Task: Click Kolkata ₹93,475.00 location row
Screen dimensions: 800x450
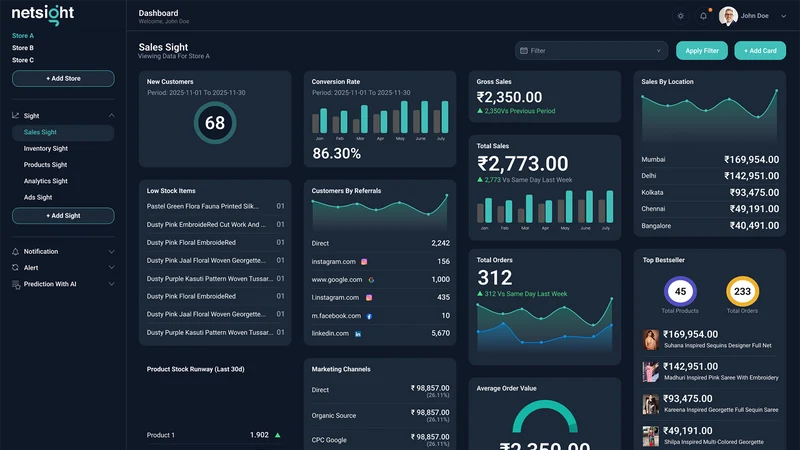Action: click(x=710, y=192)
